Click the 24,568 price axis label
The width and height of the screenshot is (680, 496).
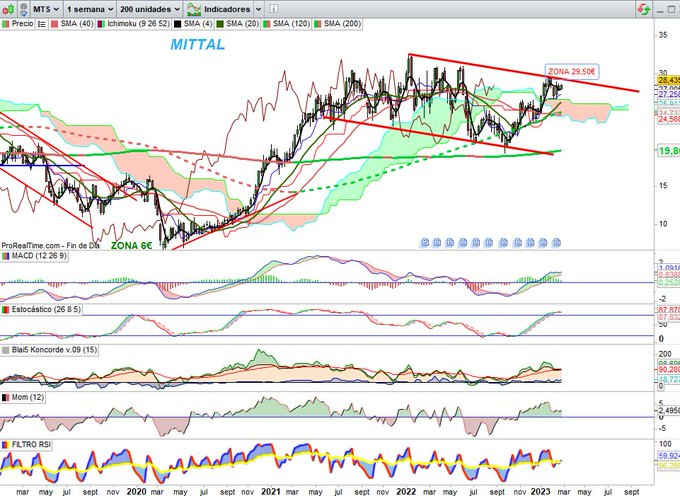point(669,120)
